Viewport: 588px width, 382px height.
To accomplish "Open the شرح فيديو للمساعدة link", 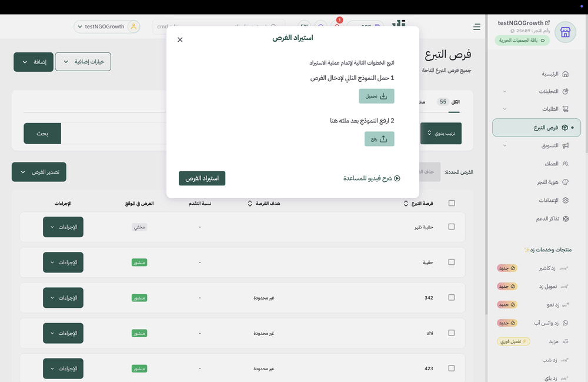I will point(372,178).
